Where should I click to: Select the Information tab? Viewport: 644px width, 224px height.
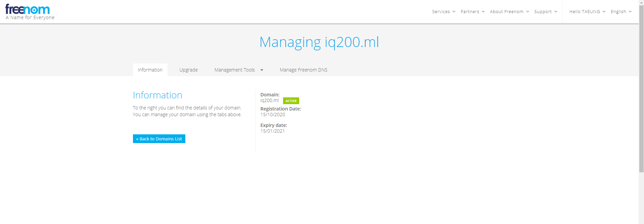tap(150, 70)
